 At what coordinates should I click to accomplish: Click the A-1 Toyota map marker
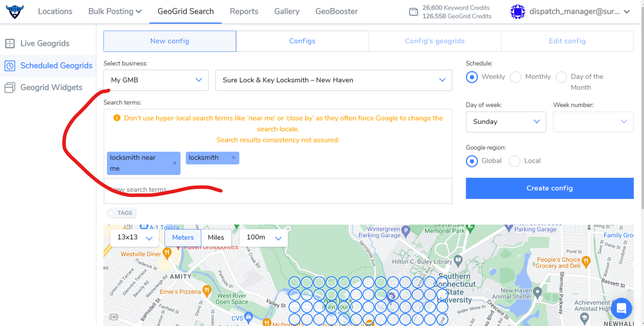click(144, 227)
